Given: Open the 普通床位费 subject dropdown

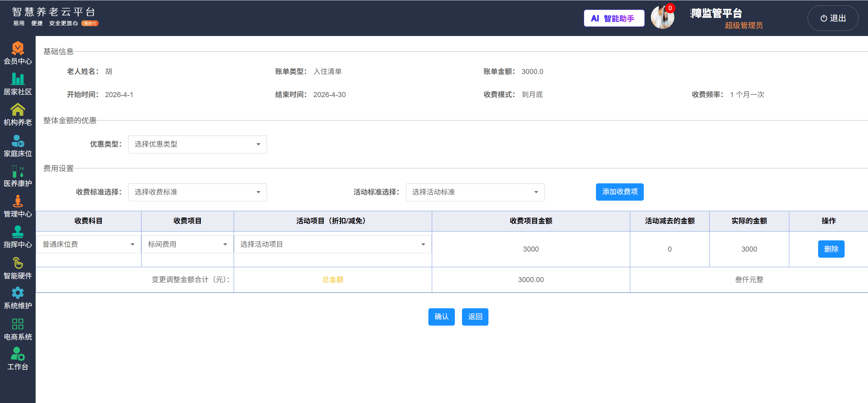Looking at the screenshot, I should point(89,244).
